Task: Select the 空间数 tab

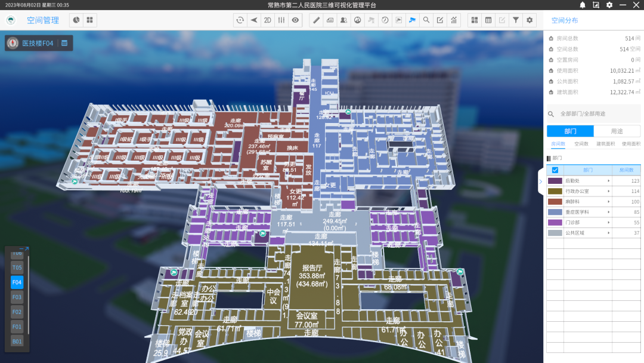Action: click(x=581, y=144)
